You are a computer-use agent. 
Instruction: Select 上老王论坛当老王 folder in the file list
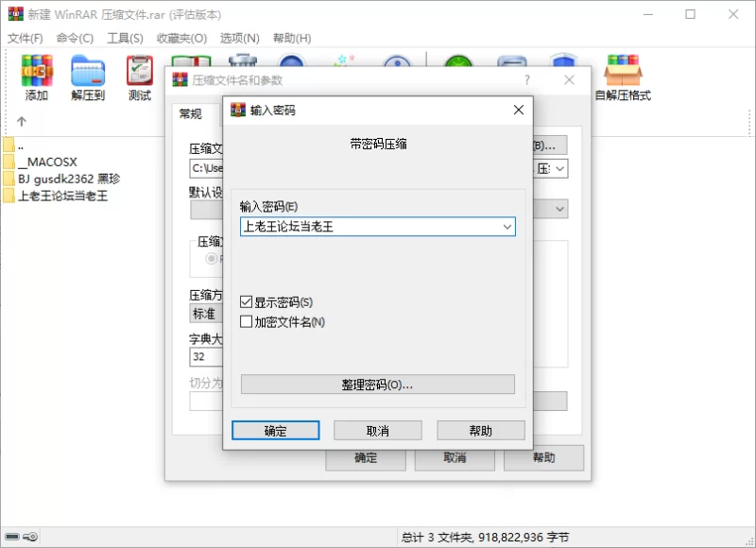pyautogui.click(x=62, y=196)
